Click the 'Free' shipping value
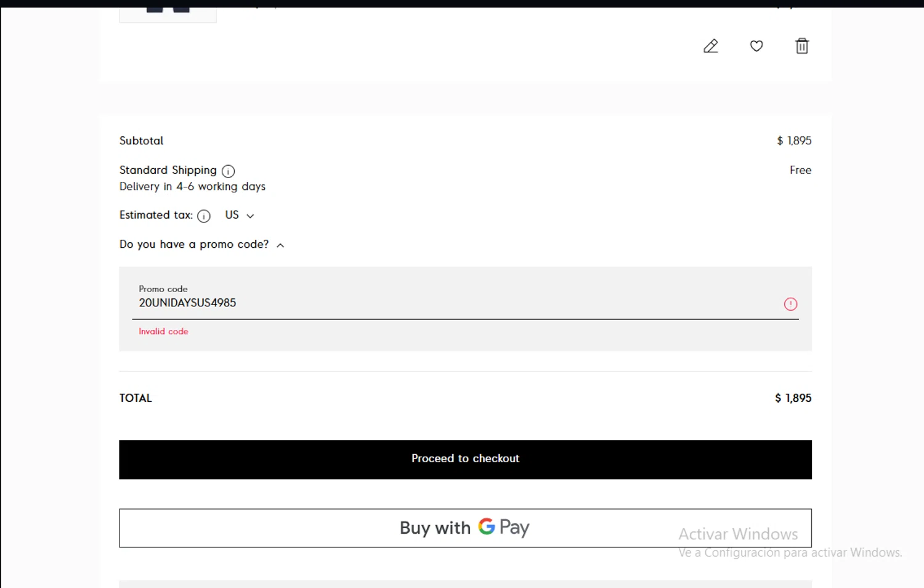The image size is (924, 588). tap(800, 170)
